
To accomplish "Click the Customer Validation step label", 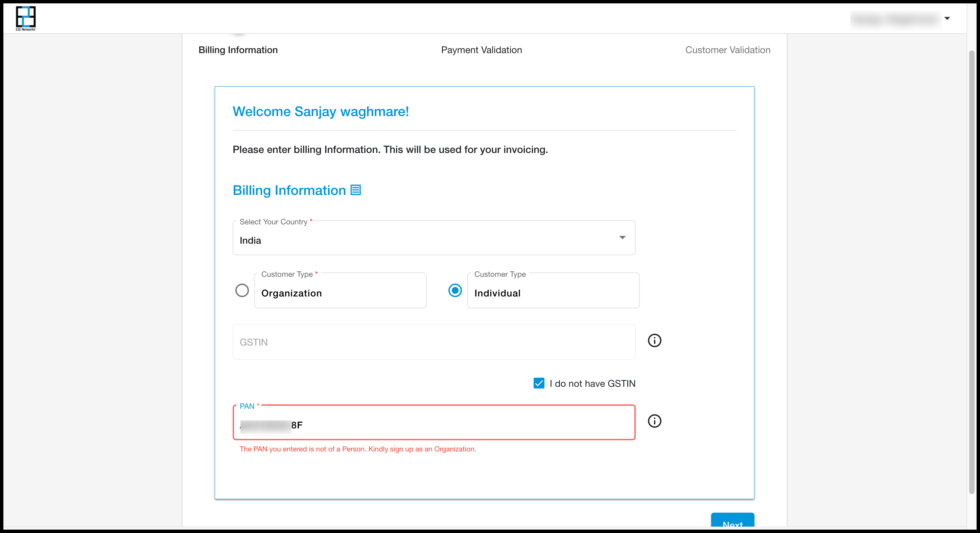I will tap(727, 50).
